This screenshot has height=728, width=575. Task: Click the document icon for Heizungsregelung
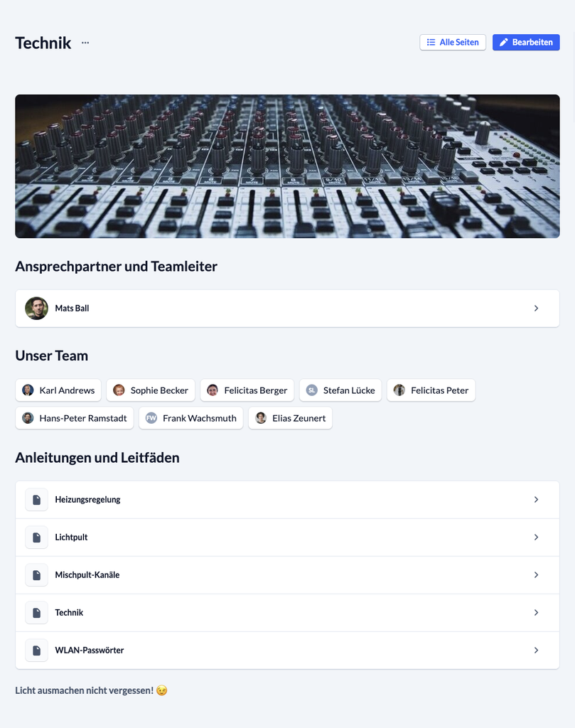pyautogui.click(x=37, y=500)
